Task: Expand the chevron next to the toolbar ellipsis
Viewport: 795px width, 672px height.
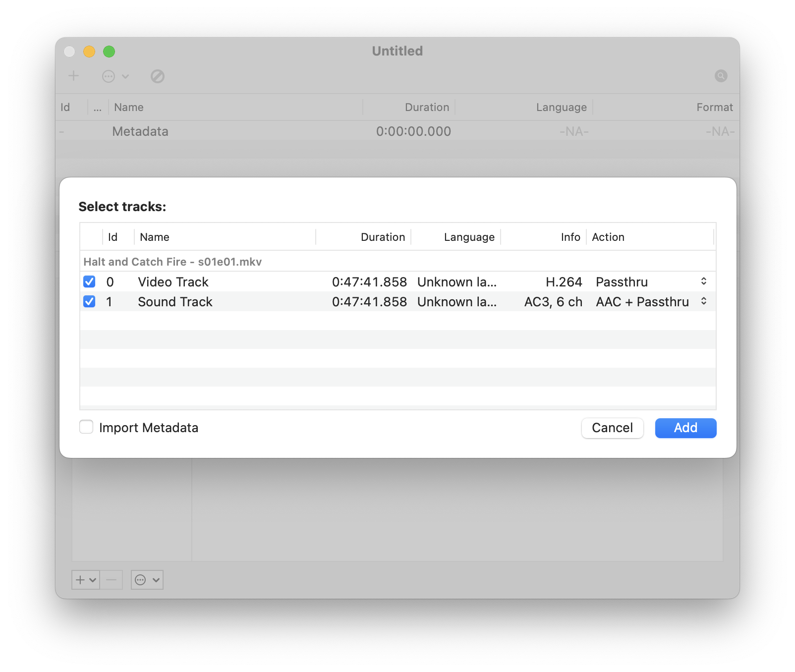Action: [126, 77]
